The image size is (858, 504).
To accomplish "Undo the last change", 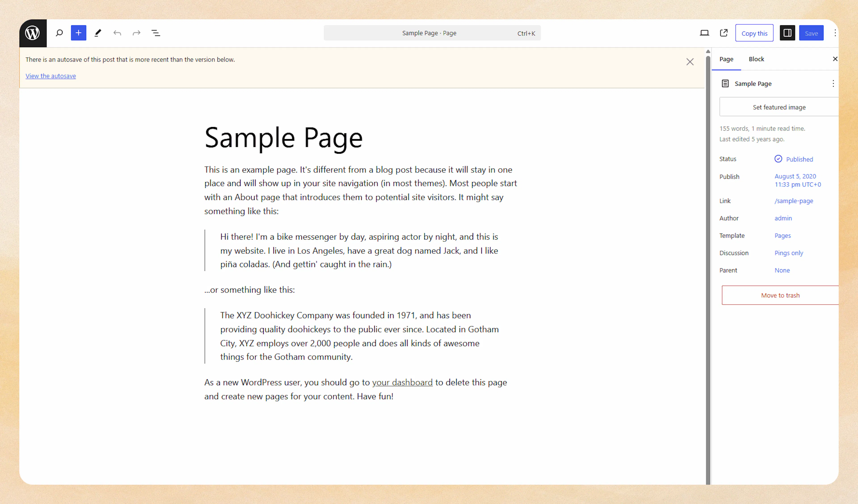I will pos(117,33).
